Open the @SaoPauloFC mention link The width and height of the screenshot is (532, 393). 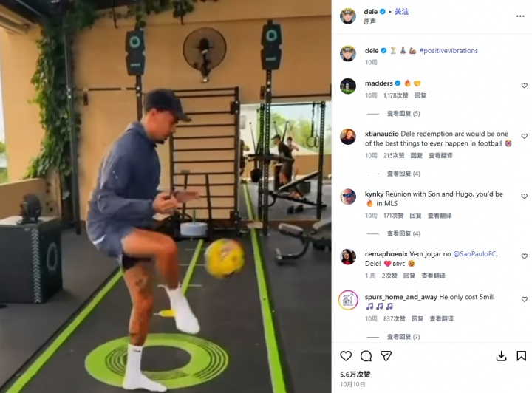tap(475, 253)
